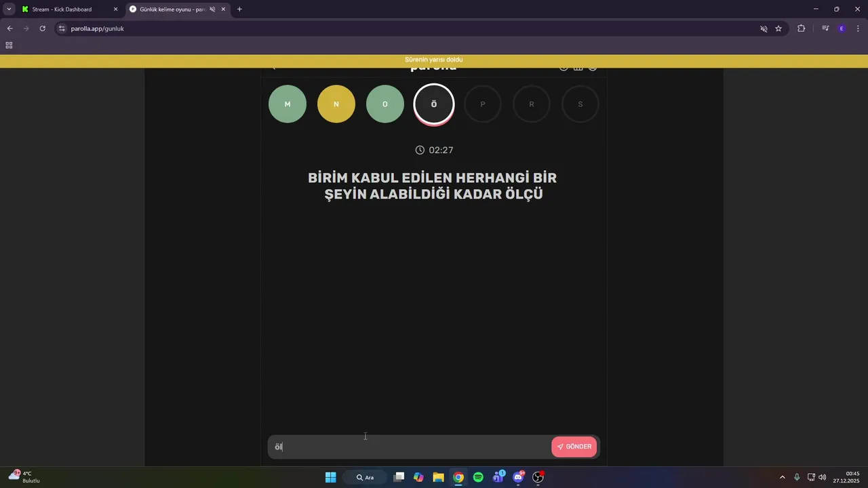The width and height of the screenshot is (868, 488).
Task: Open the Windows Start menu
Action: click(x=330, y=477)
